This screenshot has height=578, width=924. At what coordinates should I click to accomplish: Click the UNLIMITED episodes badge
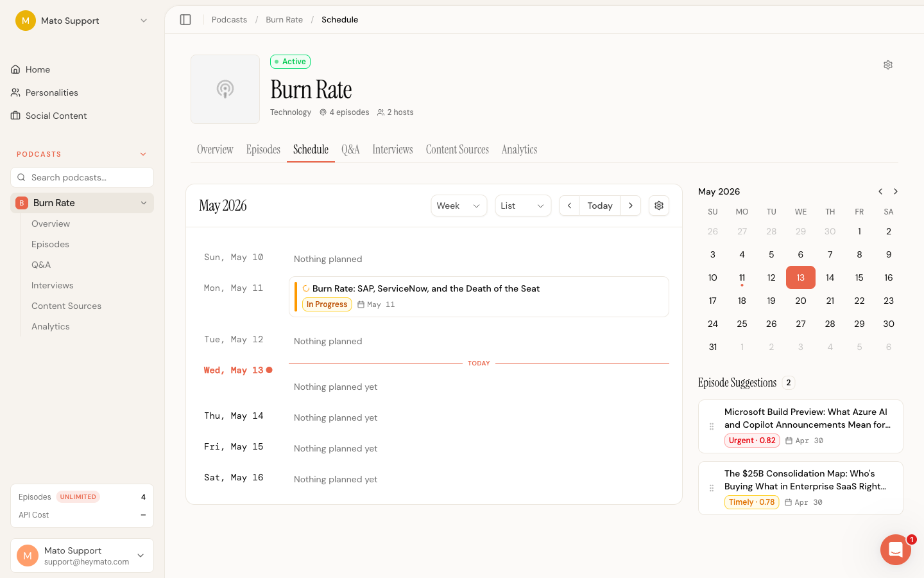[78, 497]
